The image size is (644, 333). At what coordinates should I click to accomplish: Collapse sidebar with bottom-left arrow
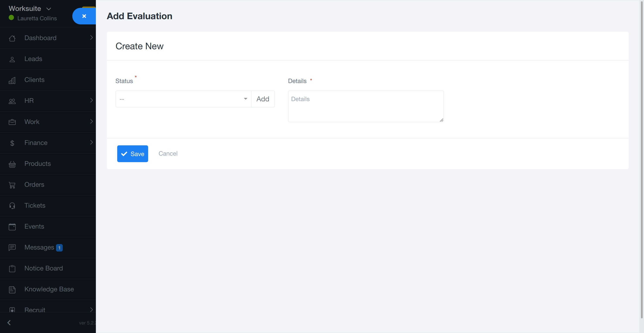[x=9, y=323]
